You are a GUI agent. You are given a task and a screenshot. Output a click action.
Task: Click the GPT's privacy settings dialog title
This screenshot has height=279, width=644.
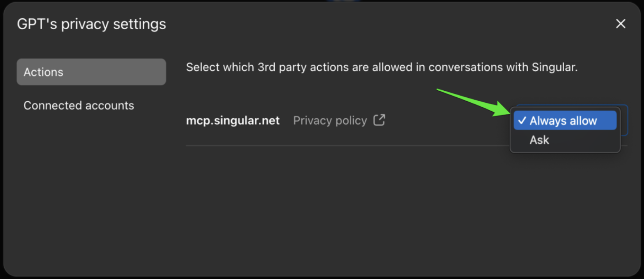coord(91,23)
